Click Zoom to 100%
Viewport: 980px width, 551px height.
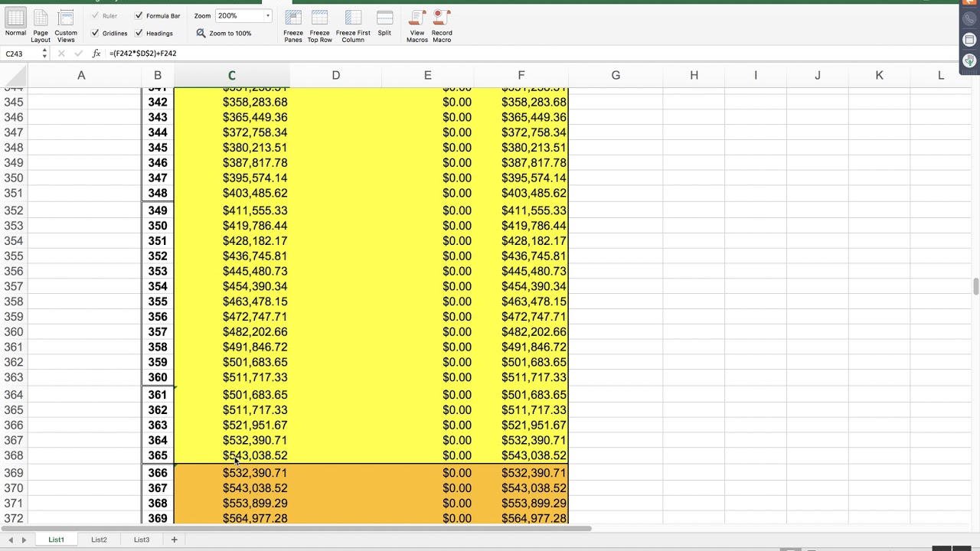[223, 33]
